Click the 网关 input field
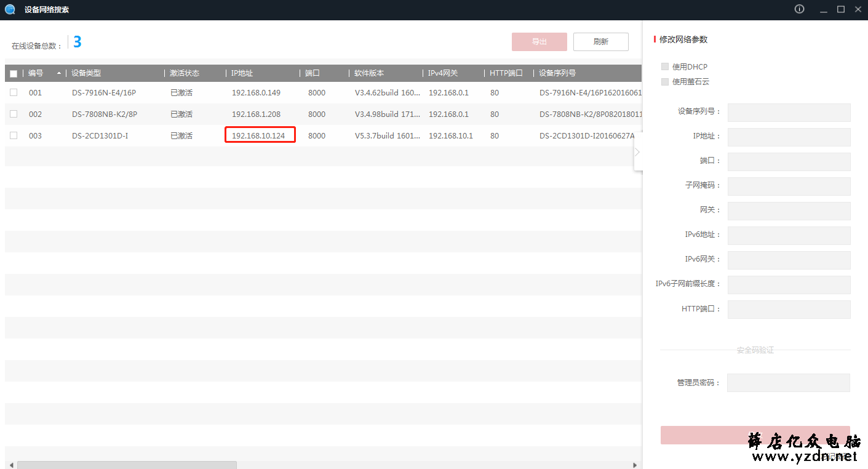The height and width of the screenshot is (469, 868). pos(789,211)
